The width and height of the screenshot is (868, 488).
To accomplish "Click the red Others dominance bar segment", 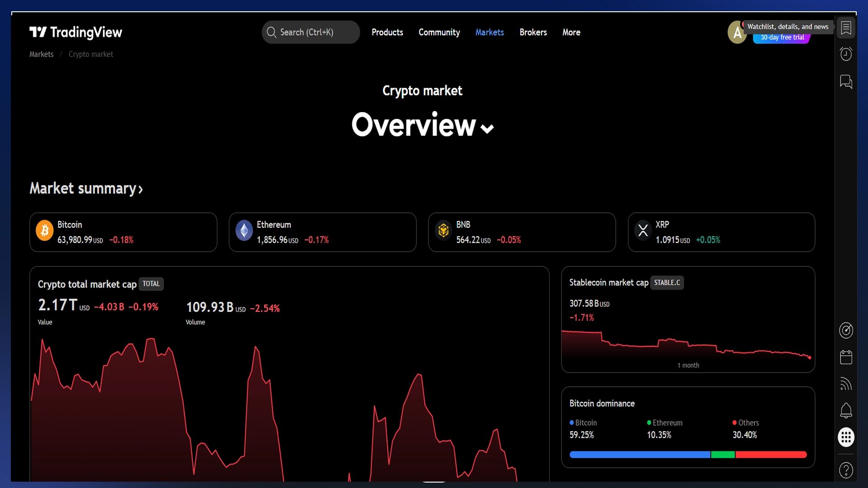I will [x=771, y=455].
